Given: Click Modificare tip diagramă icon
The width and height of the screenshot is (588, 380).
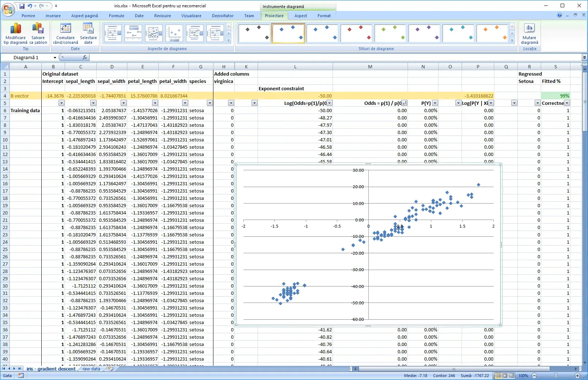Looking at the screenshot, I should [15, 33].
